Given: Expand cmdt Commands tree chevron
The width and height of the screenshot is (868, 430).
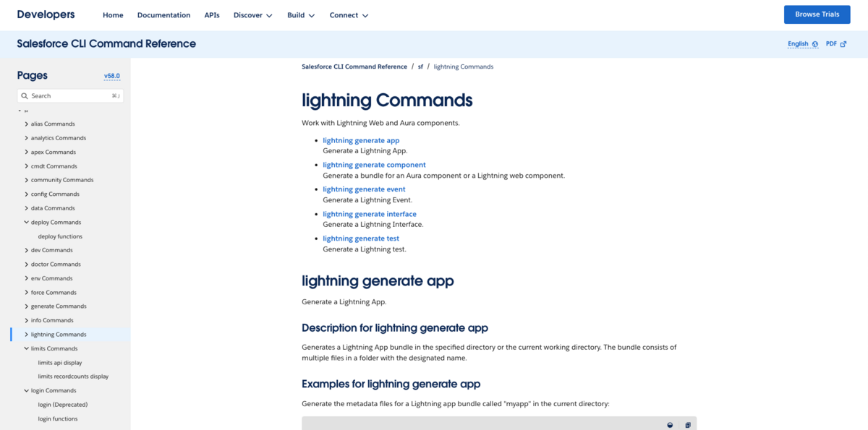Looking at the screenshot, I should point(27,166).
